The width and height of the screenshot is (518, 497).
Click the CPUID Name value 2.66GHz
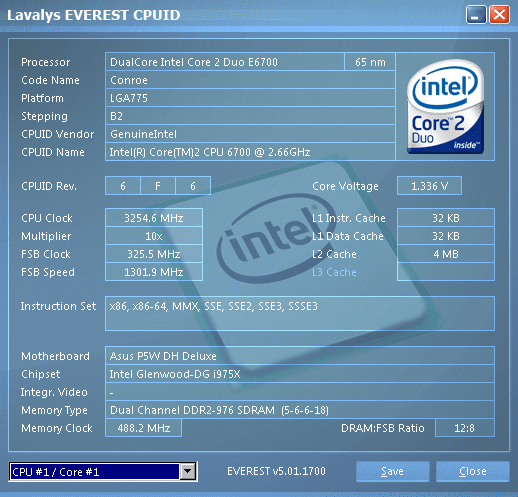pos(250,152)
